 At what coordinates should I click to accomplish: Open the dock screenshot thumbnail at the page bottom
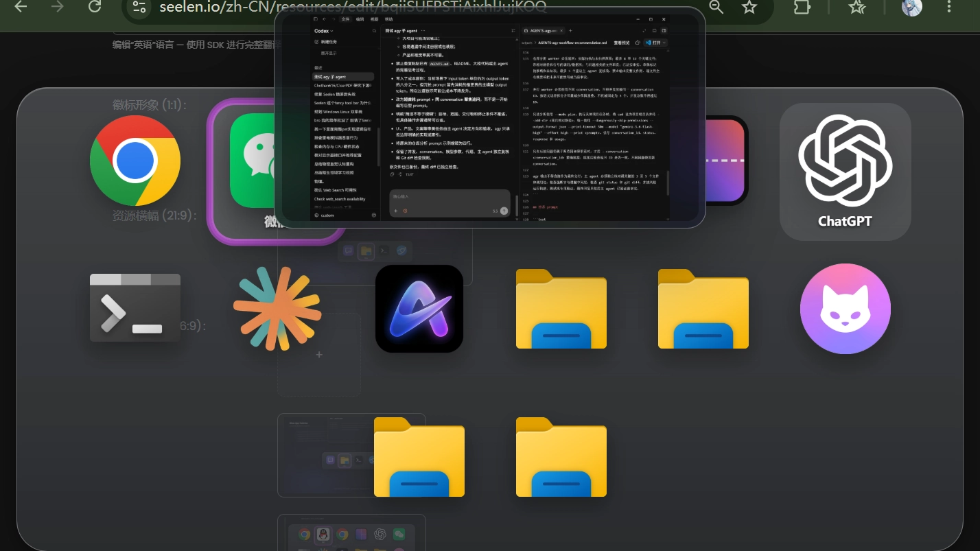(351, 532)
